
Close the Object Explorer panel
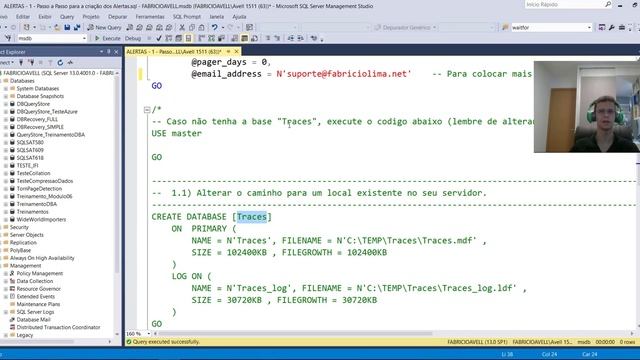(116, 52)
